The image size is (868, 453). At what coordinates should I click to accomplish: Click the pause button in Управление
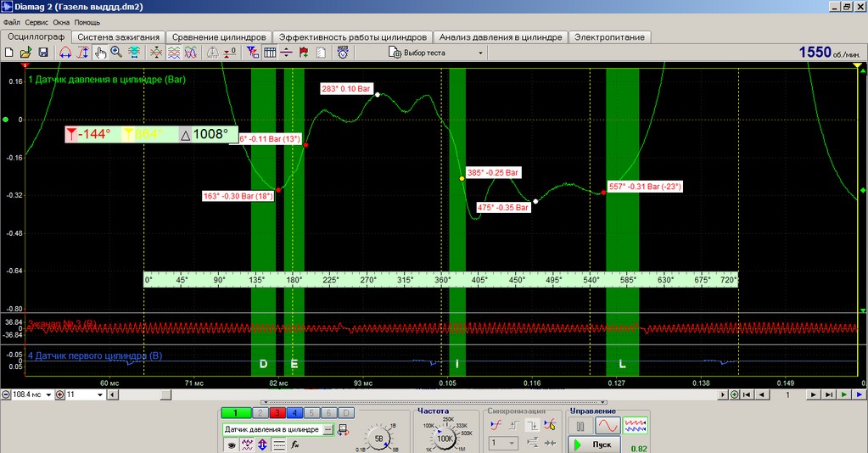tap(580, 426)
